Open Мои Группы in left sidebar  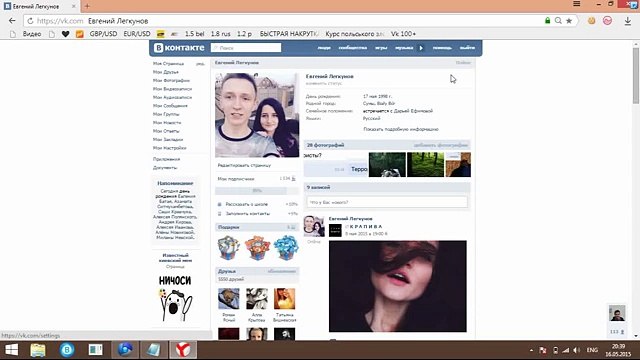166,114
